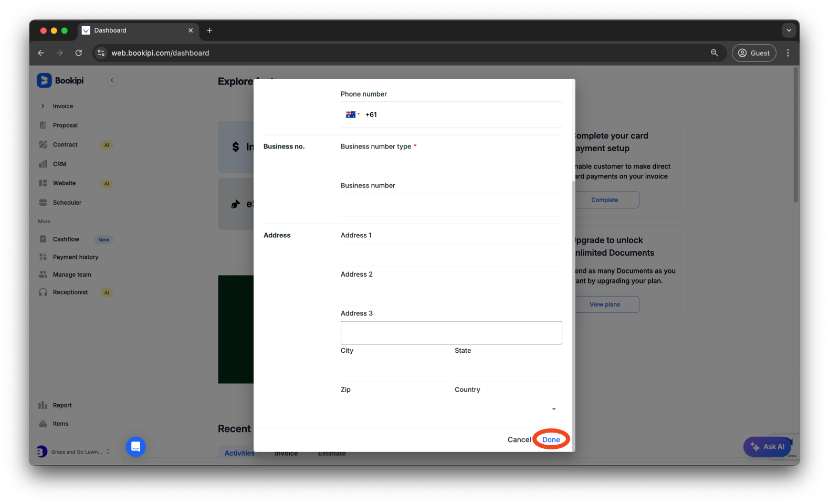Open the CRM sidebar icon
The width and height of the screenshot is (829, 504).
(43, 164)
